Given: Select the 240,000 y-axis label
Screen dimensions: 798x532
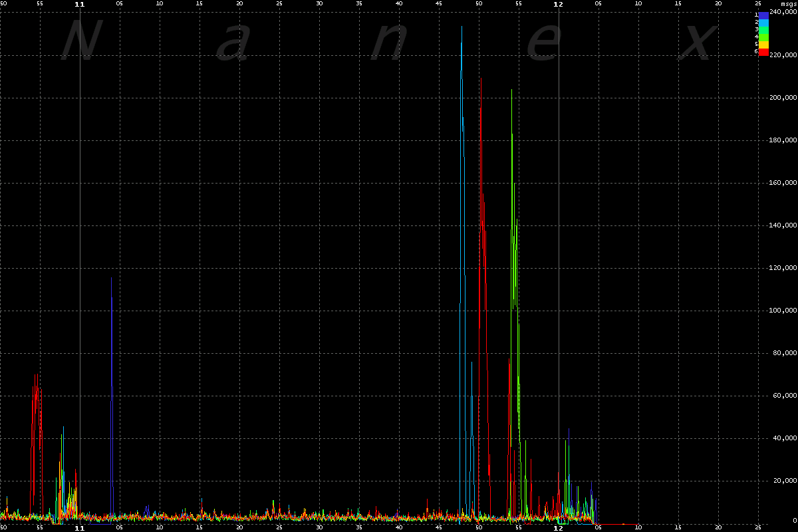Looking at the screenshot, I should click(783, 13).
